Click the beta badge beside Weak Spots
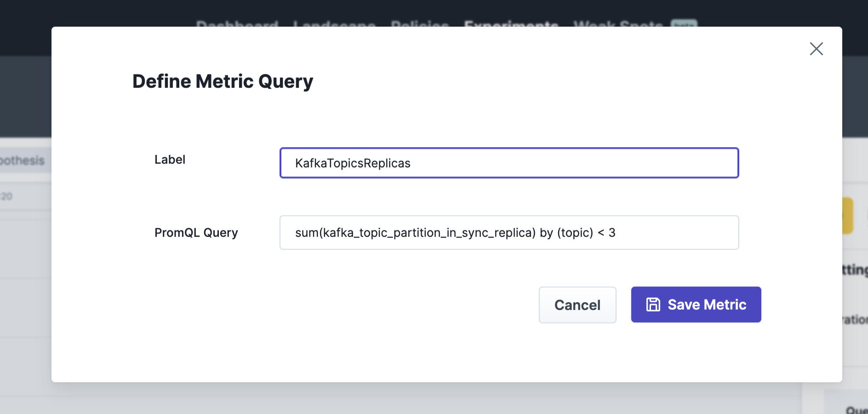This screenshot has height=414, width=868. pyautogui.click(x=684, y=23)
